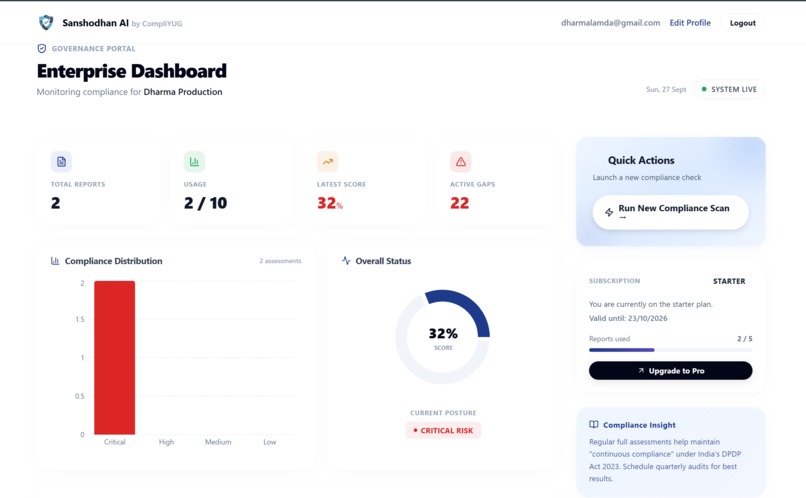806x498 pixels.
Task: Click the Active Gaps warning triangle icon
Action: coord(461,162)
